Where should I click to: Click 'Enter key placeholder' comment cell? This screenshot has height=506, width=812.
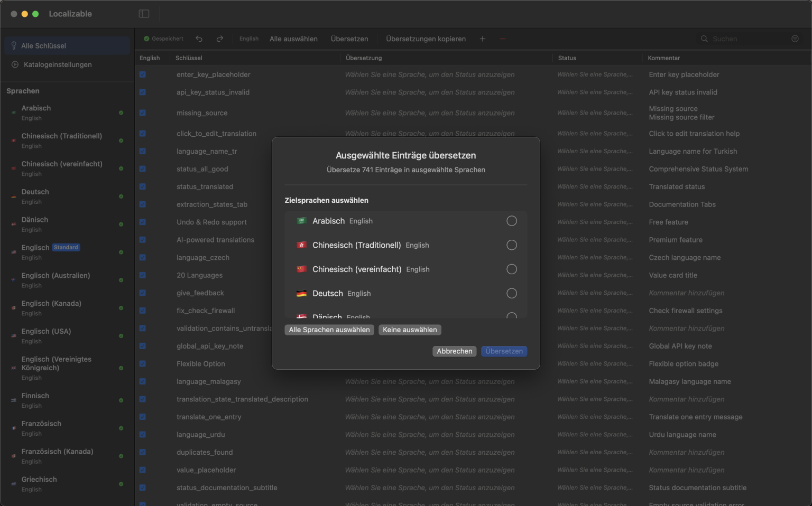click(684, 74)
